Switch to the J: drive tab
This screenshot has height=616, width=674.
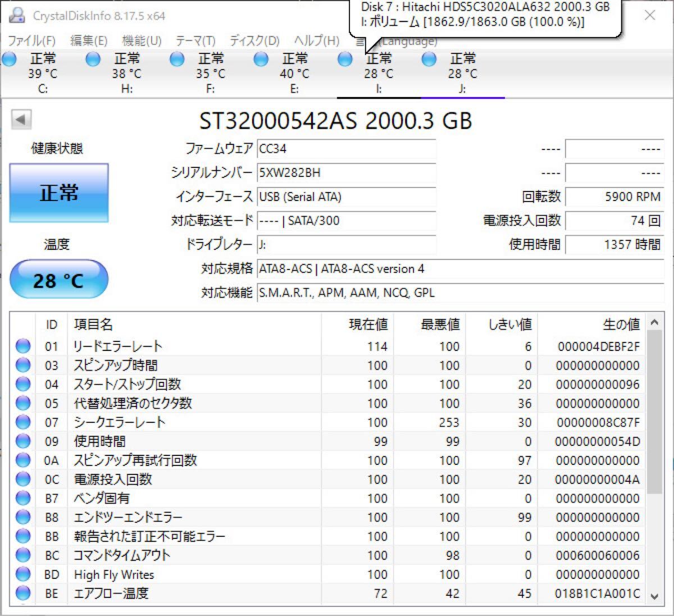(462, 74)
